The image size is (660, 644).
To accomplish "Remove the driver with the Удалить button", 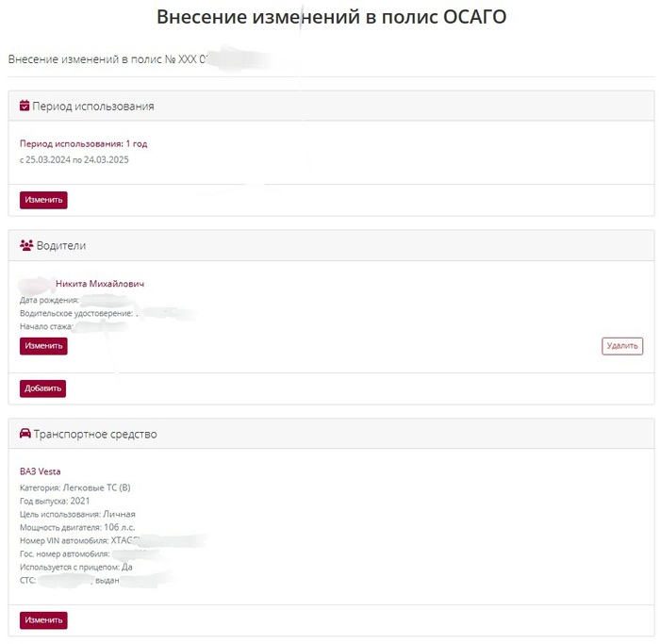I will click(x=622, y=346).
